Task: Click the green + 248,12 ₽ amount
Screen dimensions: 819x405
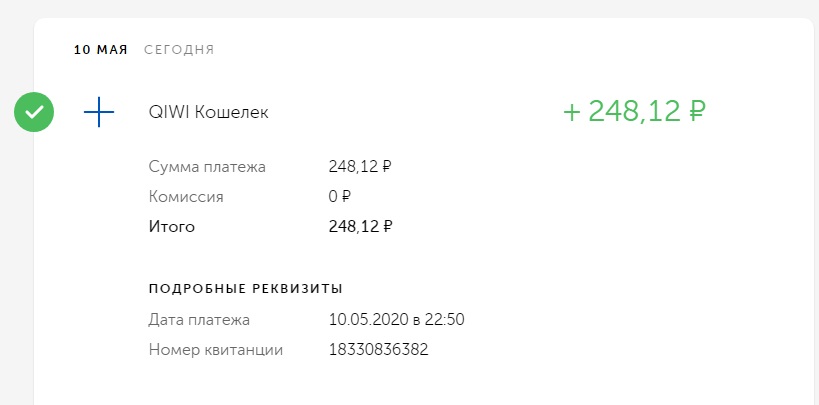Action: pyautogui.click(x=635, y=111)
